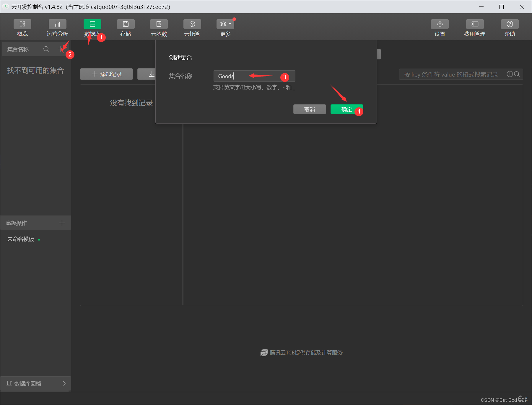Run record search with magnifier icon
This screenshot has width=532, height=405.
pos(517,74)
